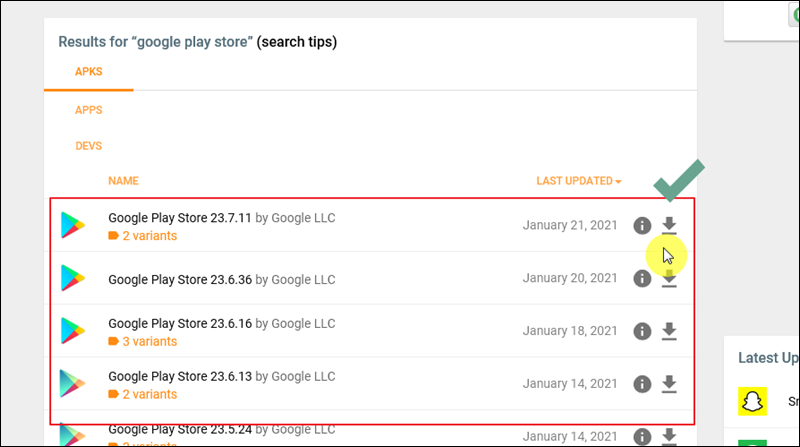This screenshot has width=800, height=447.
Task: Switch to the APPS tab
Action: pyautogui.click(x=89, y=110)
